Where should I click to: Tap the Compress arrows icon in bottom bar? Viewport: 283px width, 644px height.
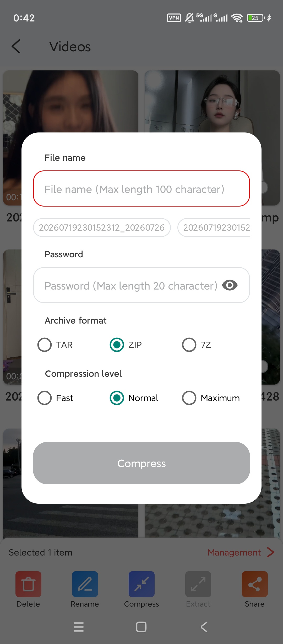(x=141, y=584)
